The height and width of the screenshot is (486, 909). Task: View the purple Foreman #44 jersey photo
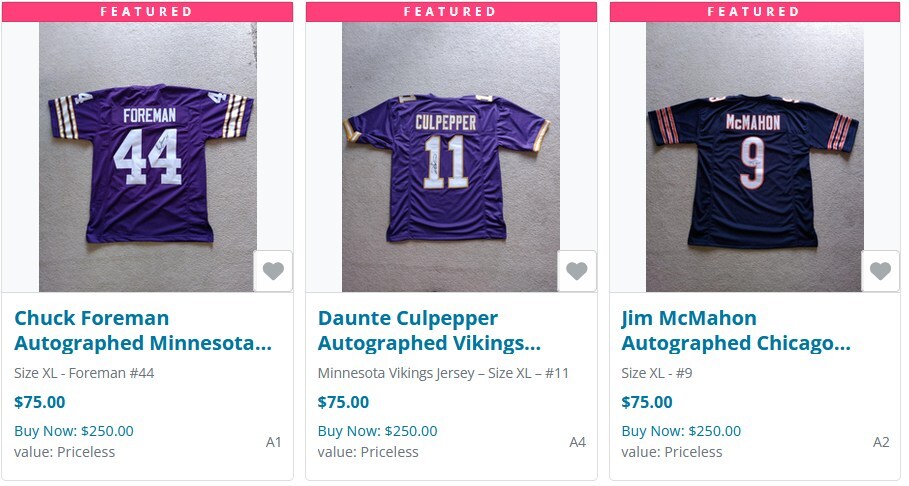point(147,156)
